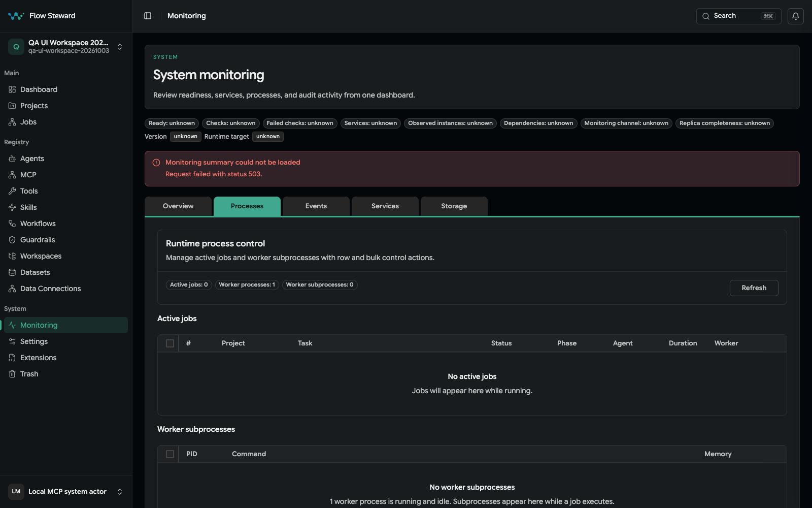The image size is (812, 508).
Task: Click the Settings sliders icon
Action: (x=12, y=341)
